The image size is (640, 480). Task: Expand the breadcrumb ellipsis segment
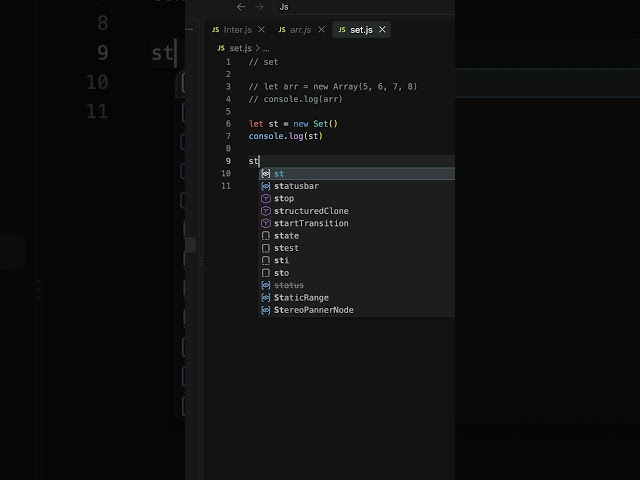[x=266, y=49]
